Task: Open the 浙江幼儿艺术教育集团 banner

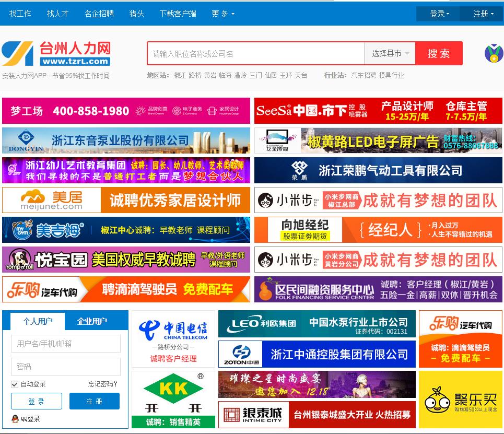Action: click(x=126, y=170)
